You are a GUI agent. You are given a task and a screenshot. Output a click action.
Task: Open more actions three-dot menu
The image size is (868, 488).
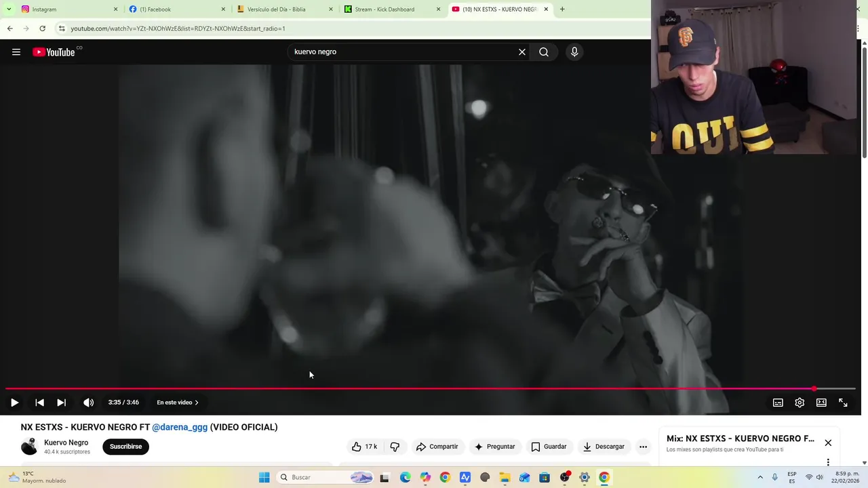pos(643,447)
